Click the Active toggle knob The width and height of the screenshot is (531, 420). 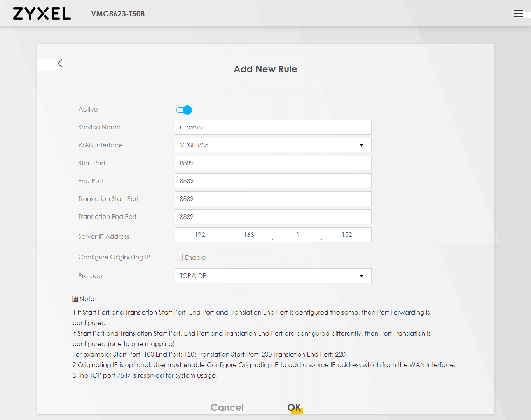click(x=187, y=110)
